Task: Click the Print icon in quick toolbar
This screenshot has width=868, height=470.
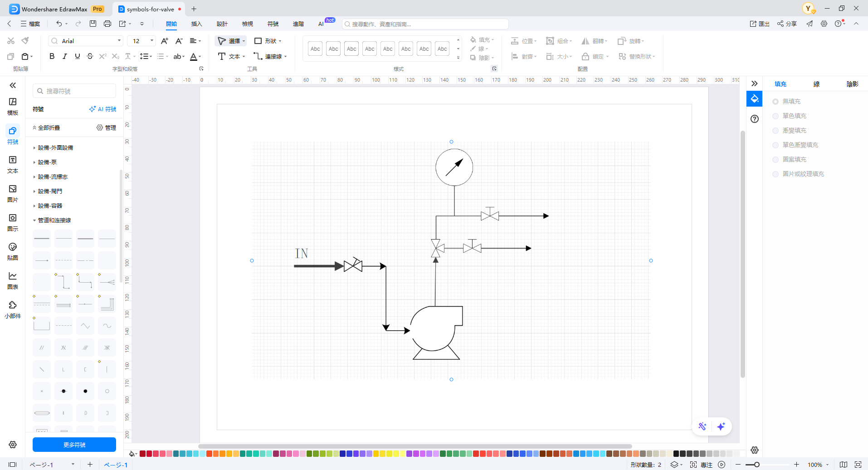Action: 107,24
